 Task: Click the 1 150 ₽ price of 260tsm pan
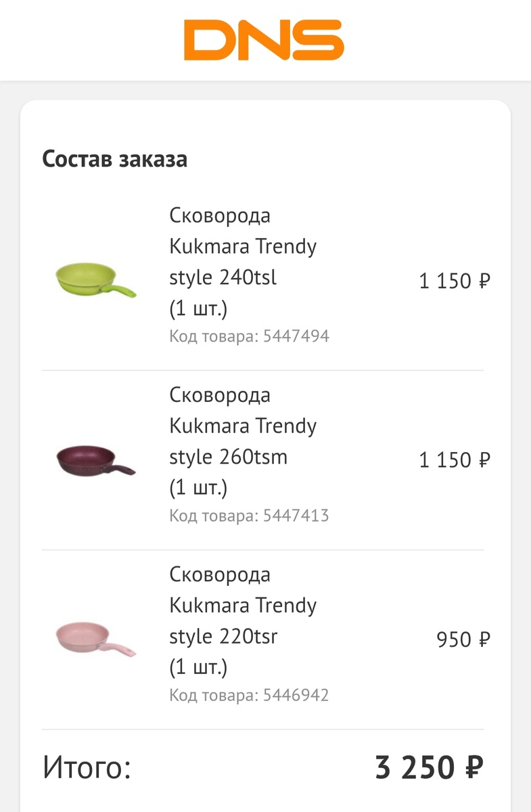click(454, 460)
